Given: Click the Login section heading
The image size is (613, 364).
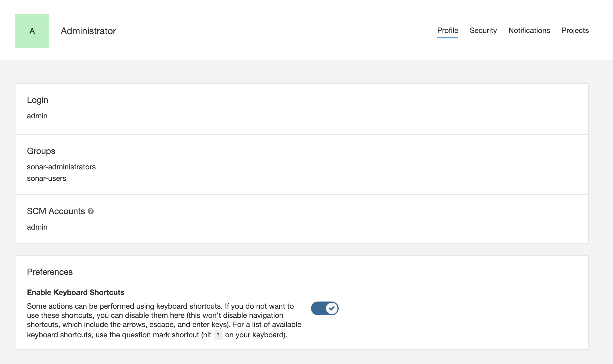Looking at the screenshot, I should [38, 100].
